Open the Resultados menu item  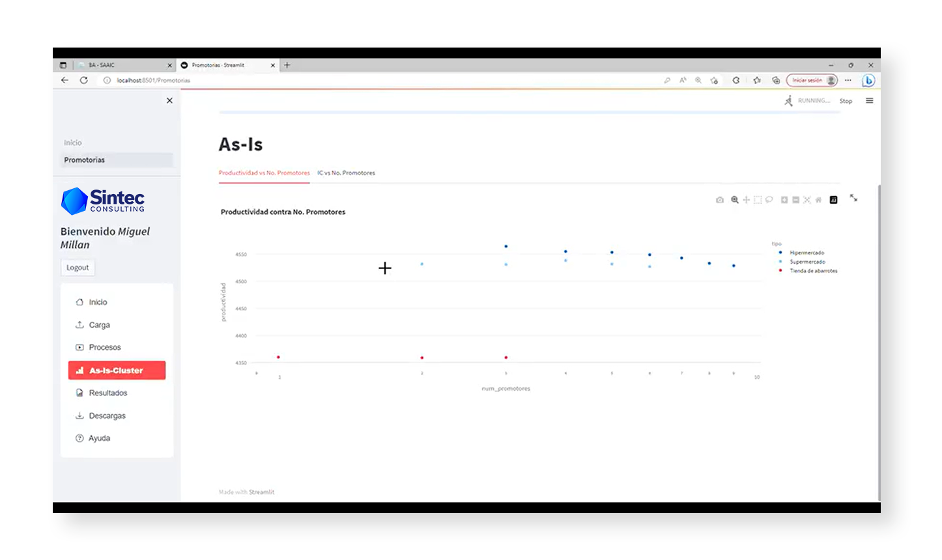tap(117, 393)
